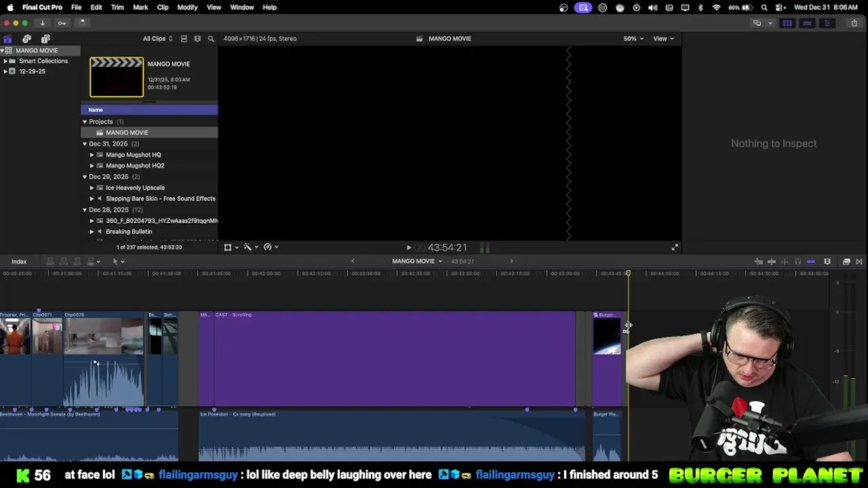Click the append clip edit button
Viewport: 868px width, 488px height.
click(x=77, y=262)
